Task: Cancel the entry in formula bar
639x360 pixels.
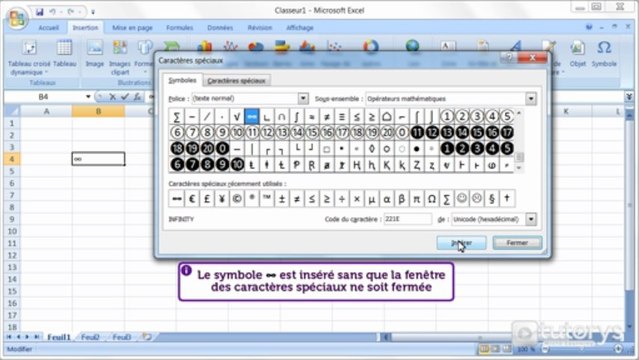Action: (113, 97)
